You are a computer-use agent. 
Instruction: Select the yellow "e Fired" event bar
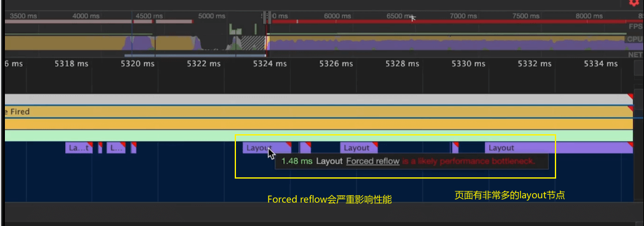319,111
